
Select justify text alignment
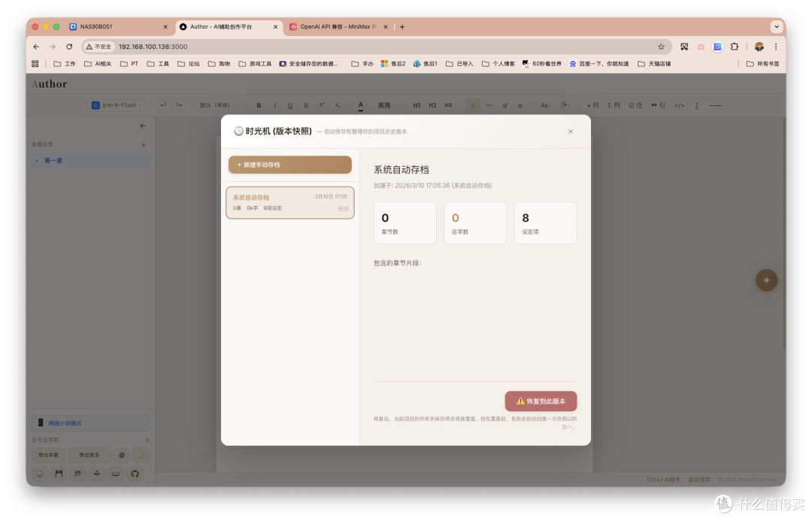coord(520,105)
